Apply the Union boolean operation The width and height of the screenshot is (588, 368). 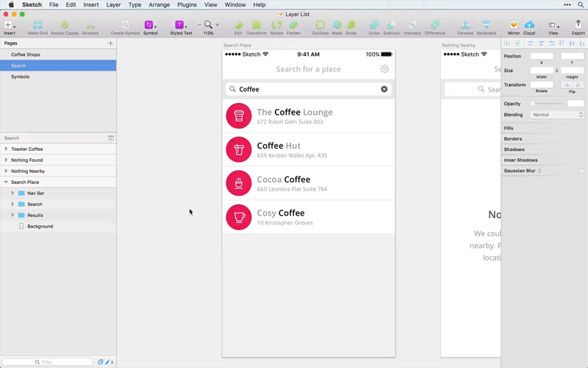click(x=373, y=26)
